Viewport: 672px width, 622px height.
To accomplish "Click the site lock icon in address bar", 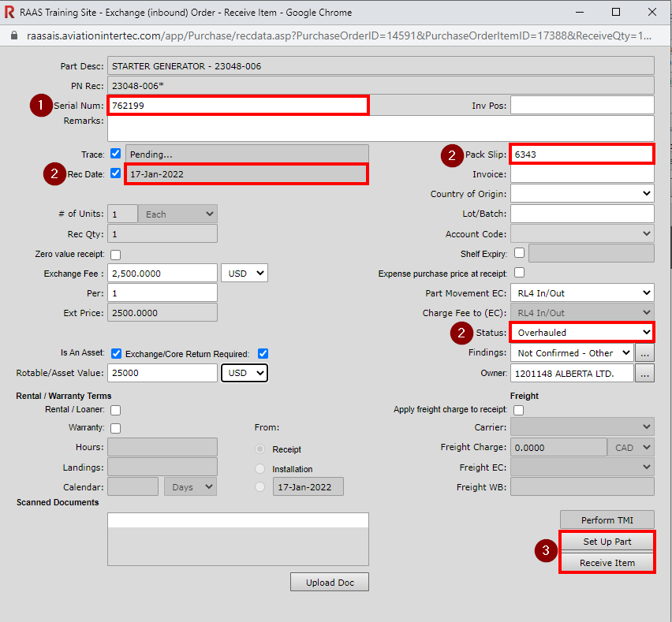I will point(13,36).
